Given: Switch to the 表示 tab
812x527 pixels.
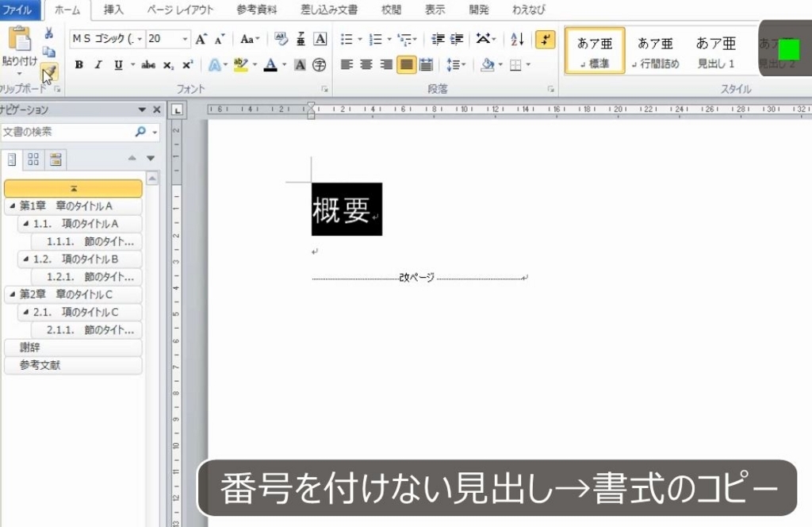Looking at the screenshot, I should tap(435, 10).
